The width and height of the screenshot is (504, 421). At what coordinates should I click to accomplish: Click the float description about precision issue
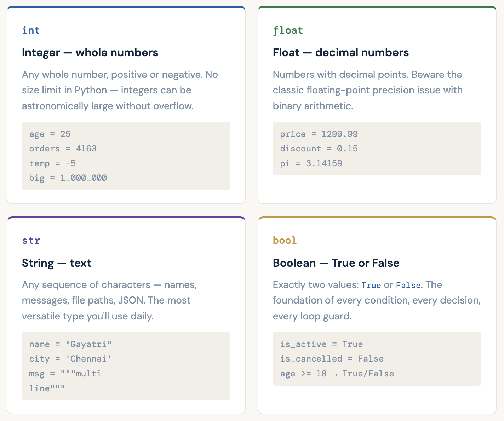click(367, 90)
